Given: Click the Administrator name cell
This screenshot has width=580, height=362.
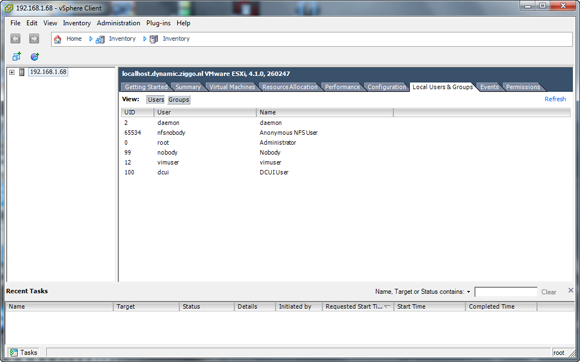Looking at the screenshot, I should pos(278,143).
